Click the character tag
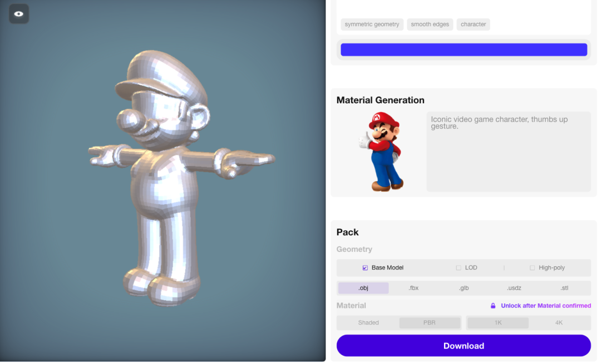The height and width of the screenshot is (364, 601). (473, 24)
